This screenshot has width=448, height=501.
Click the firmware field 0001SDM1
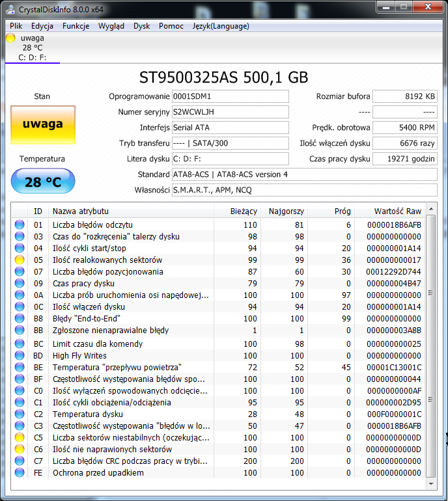(231, 96)
